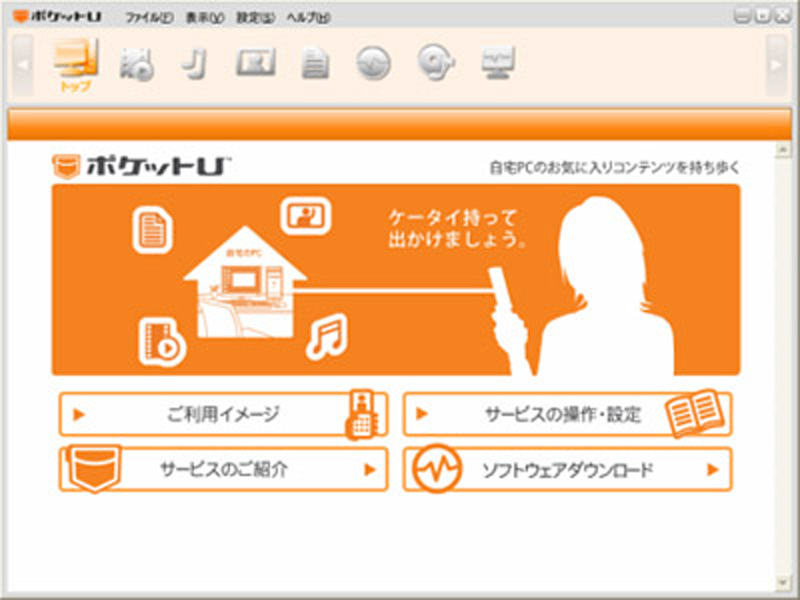Image resolution: width=800 pixels, height=600 pixels.
Task: Click the scrollbar down arrow
Action: tap(782, 581)
